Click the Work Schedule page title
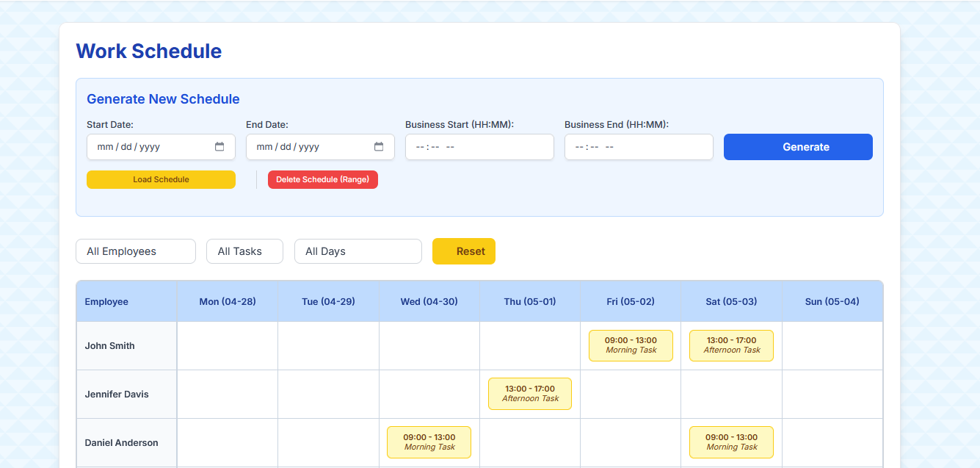The height and width of the screenshot is (468, 980). (x=149, y=51)
